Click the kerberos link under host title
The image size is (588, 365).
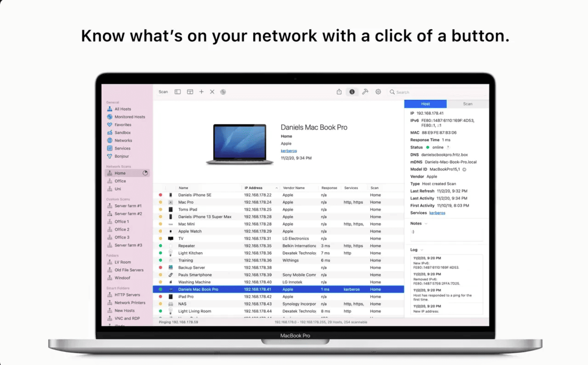[x=289, y=151]
